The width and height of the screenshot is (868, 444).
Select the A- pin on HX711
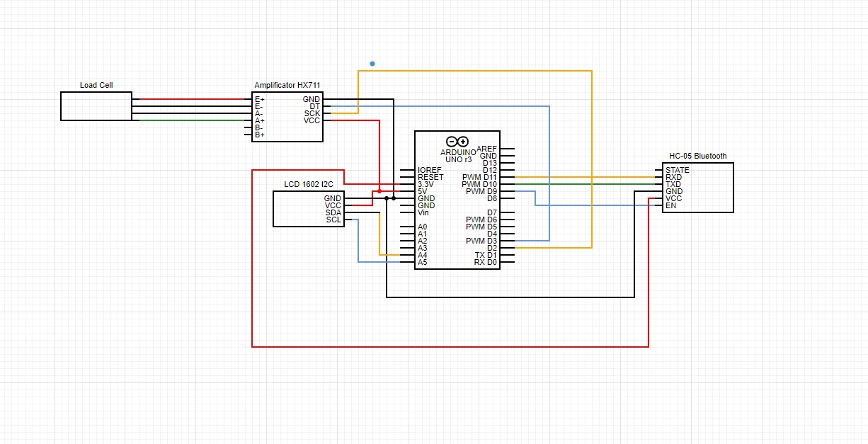(x=259, y=113)
